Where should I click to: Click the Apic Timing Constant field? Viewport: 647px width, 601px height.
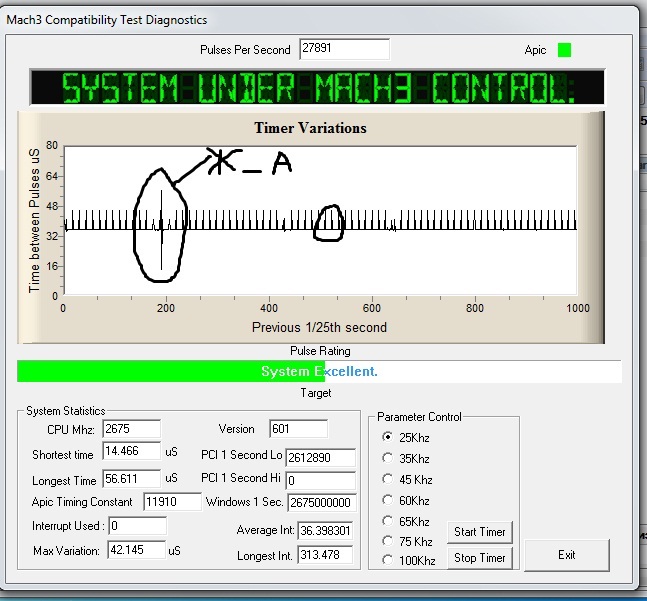coord(172,502)
